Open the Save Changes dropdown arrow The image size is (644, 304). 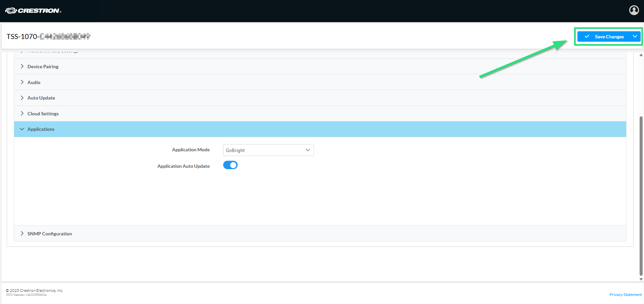pyautogui.click(x=635, y=37)
